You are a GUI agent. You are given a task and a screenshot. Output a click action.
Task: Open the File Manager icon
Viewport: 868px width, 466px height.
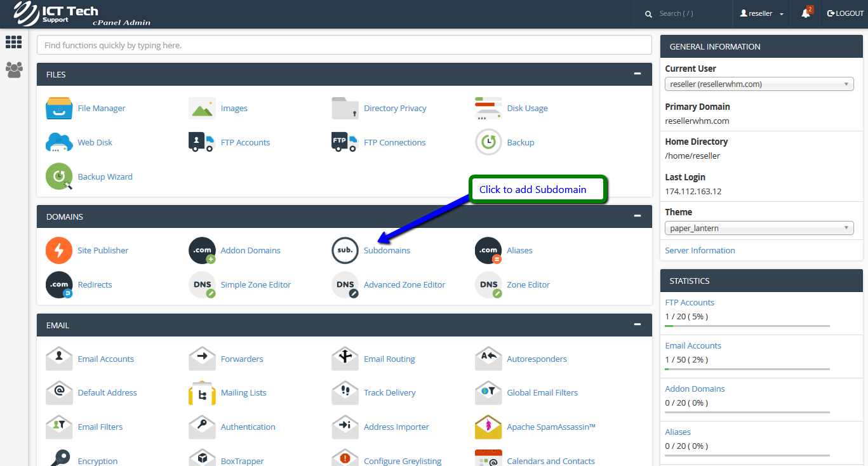pos(59,108)
